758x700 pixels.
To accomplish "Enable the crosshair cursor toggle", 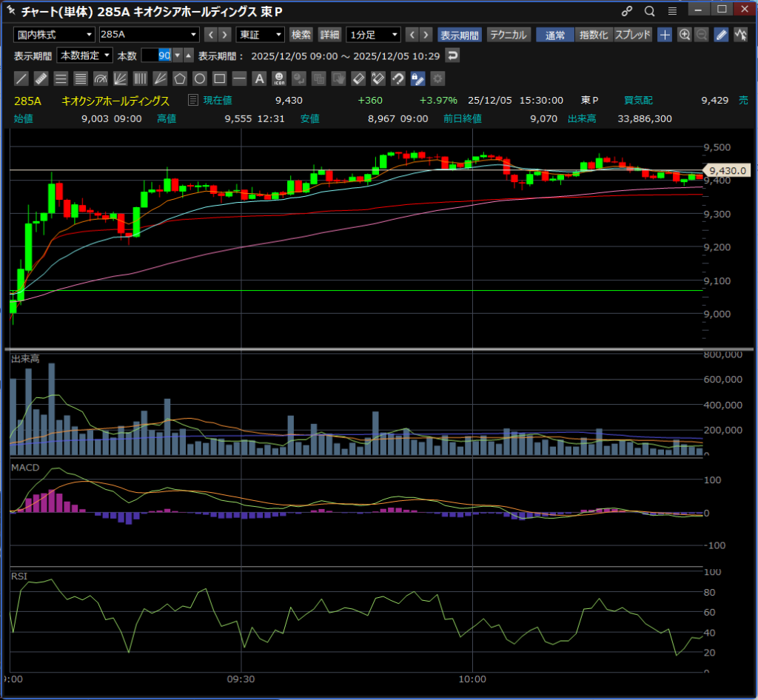I will 665,35.
